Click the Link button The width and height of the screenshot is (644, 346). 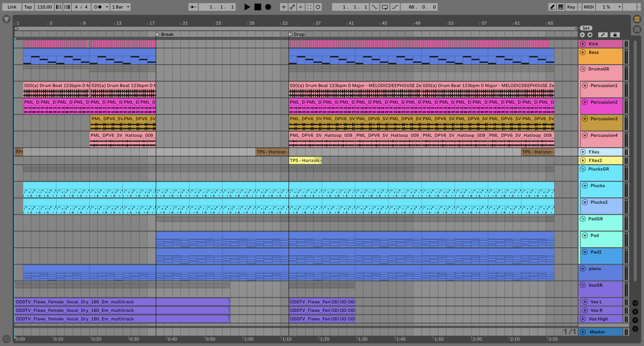tap(12, 7)
